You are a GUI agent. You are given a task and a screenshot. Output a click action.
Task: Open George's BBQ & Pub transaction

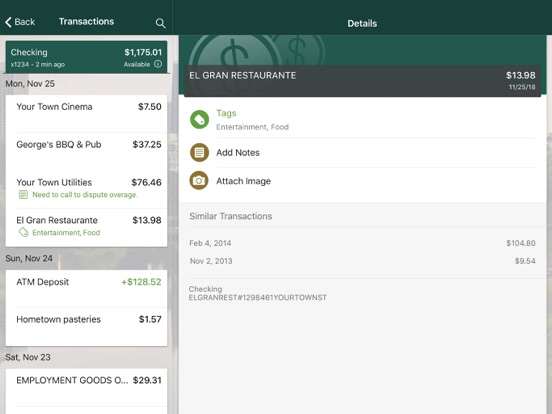pos(86,151)
